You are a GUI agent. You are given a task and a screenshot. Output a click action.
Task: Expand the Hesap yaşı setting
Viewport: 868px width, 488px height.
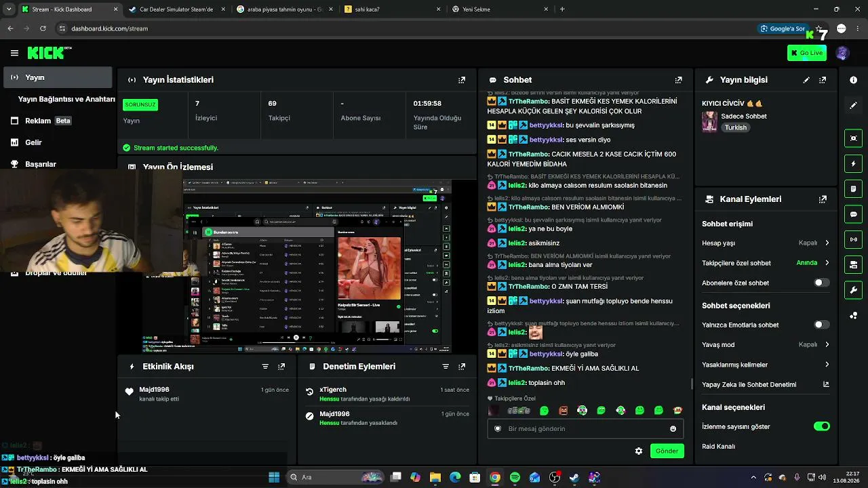click(766, 243)
